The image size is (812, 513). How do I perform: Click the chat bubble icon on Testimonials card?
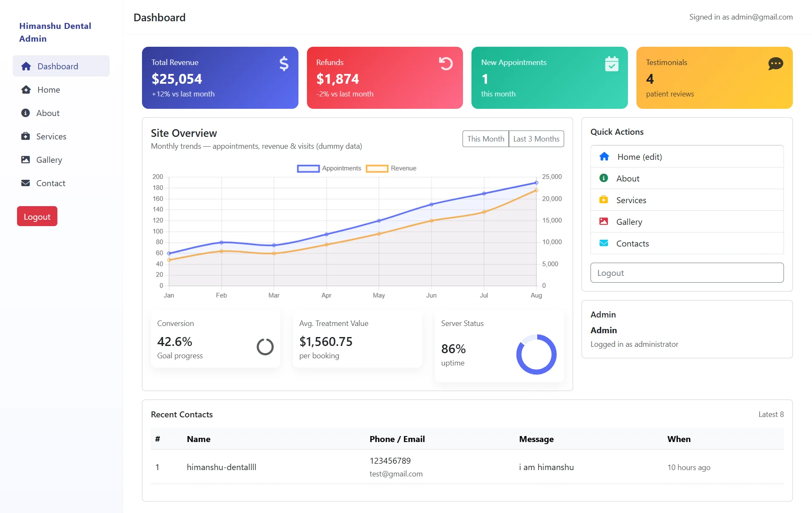tap(775, 64)
